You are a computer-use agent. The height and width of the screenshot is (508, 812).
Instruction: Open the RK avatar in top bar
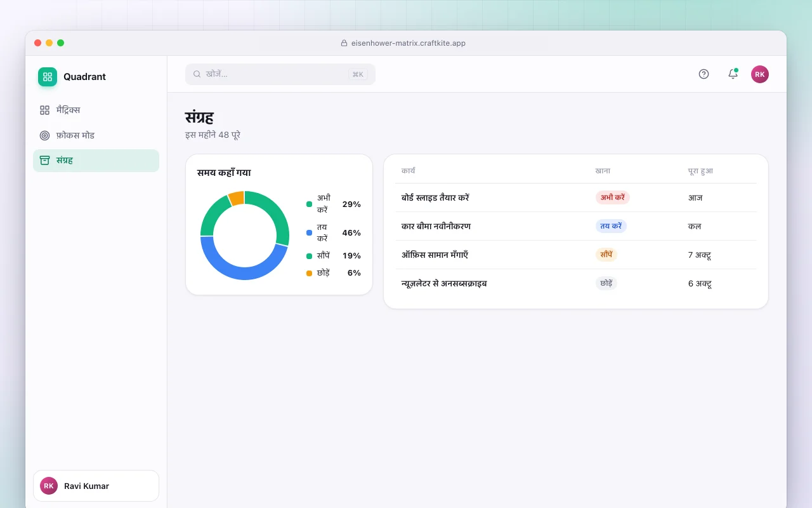pyautogui.click(x=760, y=74)
